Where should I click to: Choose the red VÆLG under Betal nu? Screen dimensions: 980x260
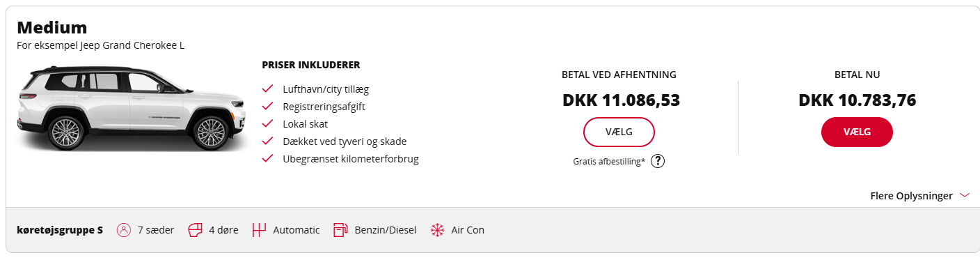pos(857,132)
